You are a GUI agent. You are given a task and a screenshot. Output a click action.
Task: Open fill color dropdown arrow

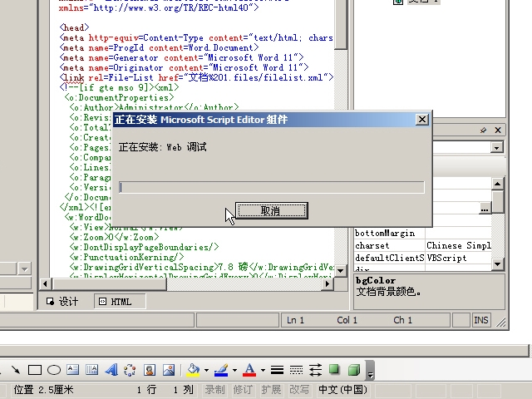tap(206, 370)
